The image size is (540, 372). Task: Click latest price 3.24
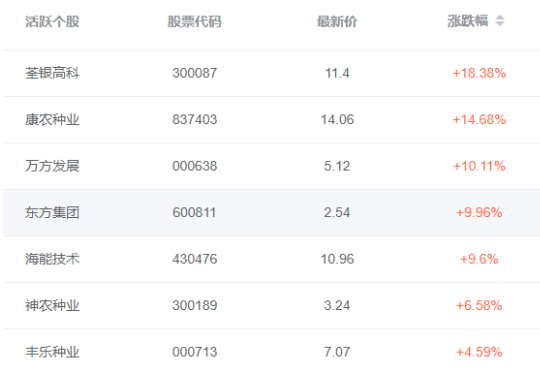click(x=337, y=306)
